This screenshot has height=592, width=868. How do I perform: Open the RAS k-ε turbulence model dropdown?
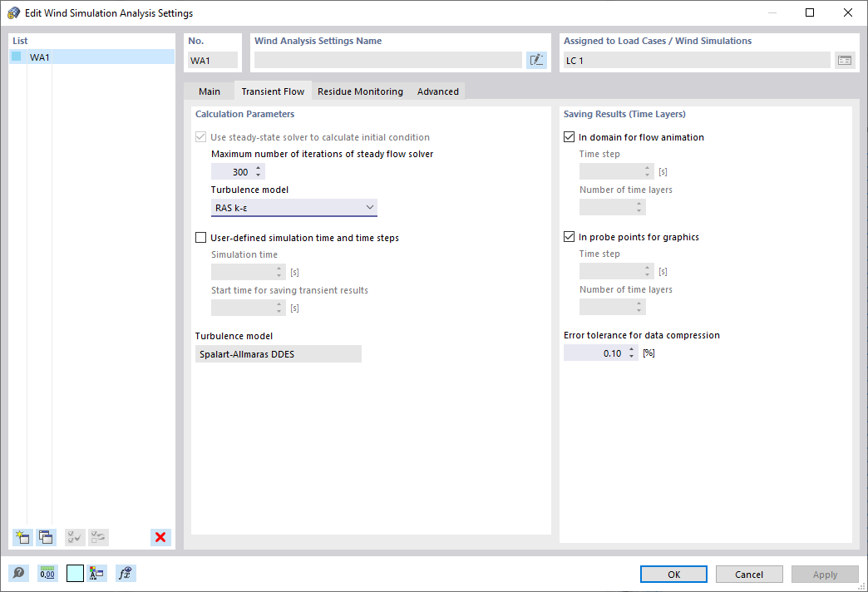[x=369, y=207]
